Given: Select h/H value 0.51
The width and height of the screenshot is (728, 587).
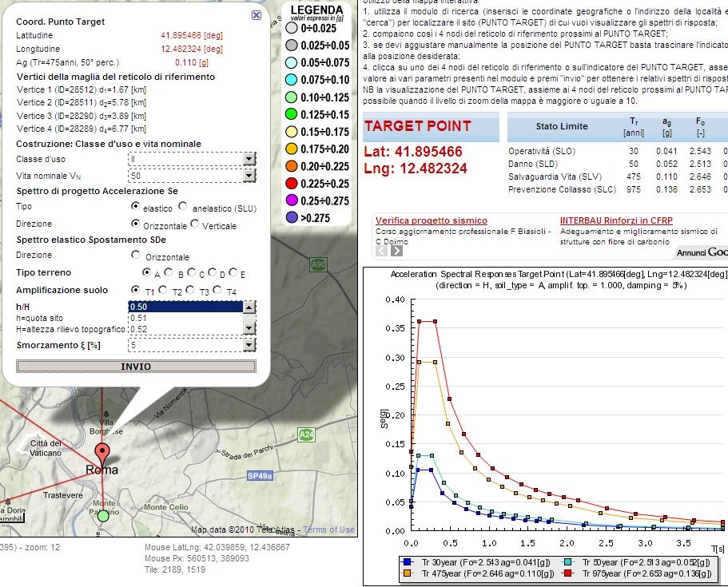Looking at the screenshot, I should pos(185,318).
